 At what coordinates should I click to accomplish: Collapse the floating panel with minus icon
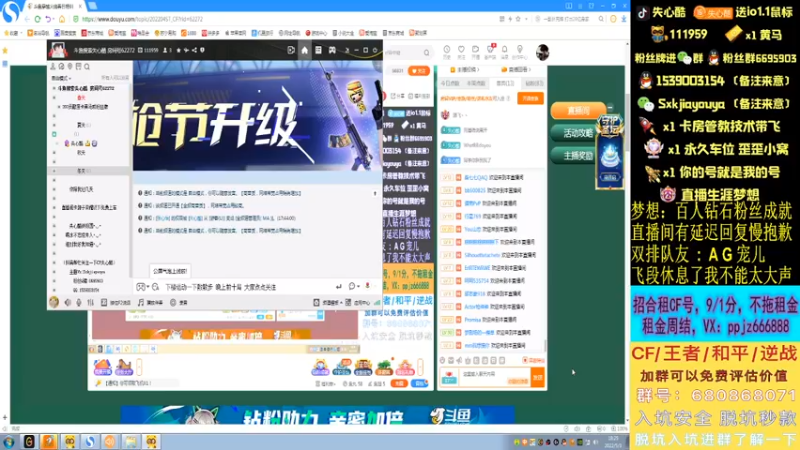610,108
